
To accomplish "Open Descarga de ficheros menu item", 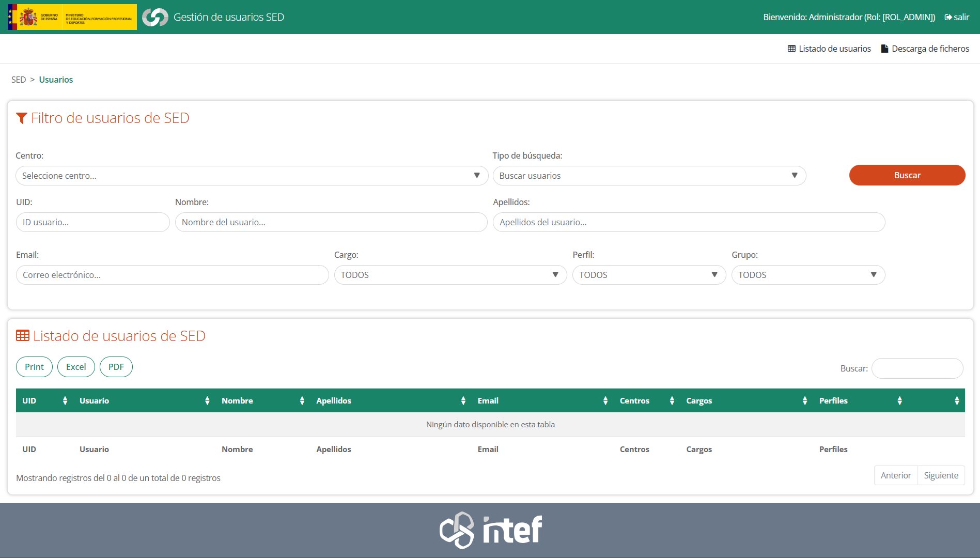I will [925, 49].
